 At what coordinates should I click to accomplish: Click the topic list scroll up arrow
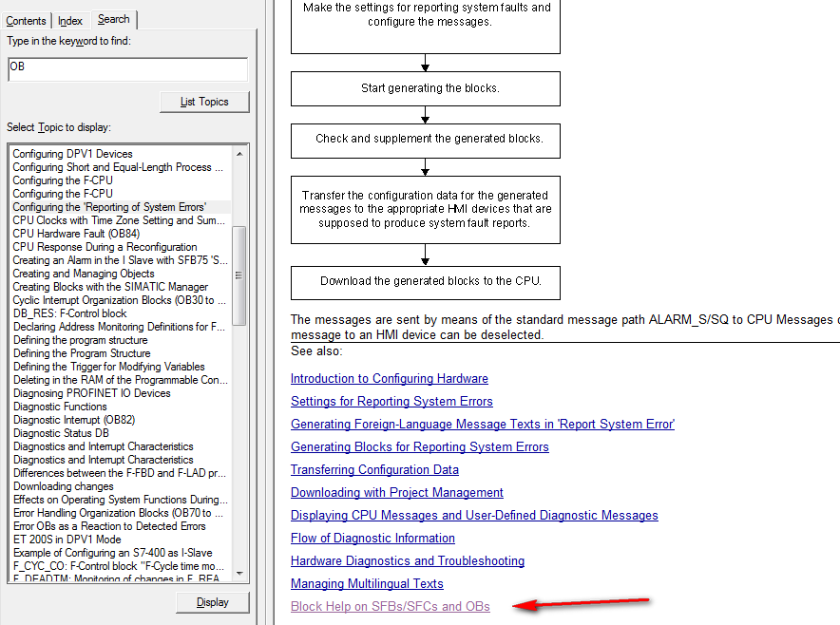click(239, 154)
